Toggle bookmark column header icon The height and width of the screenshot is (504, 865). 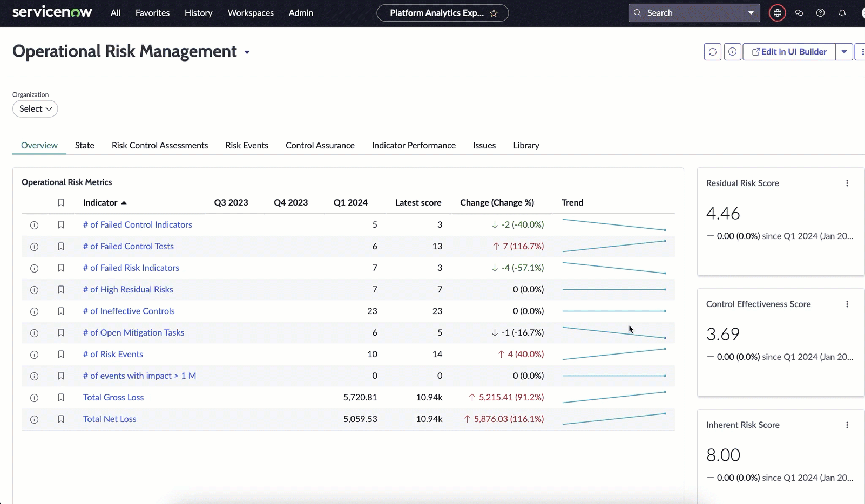point(61,203)
